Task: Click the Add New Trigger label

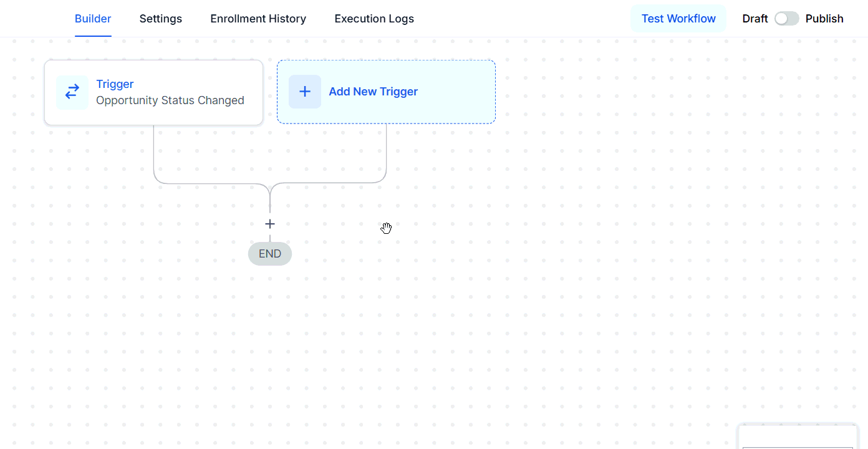Action: pos(373,92)
